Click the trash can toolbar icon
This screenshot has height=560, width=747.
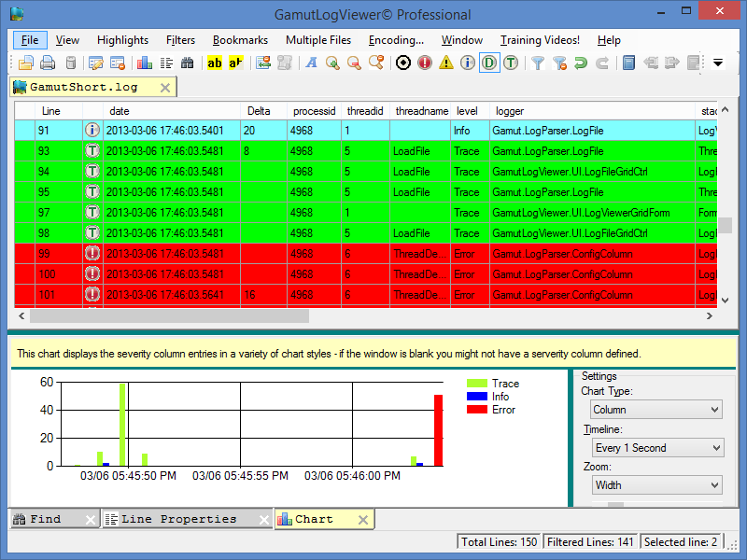(71, 63)
